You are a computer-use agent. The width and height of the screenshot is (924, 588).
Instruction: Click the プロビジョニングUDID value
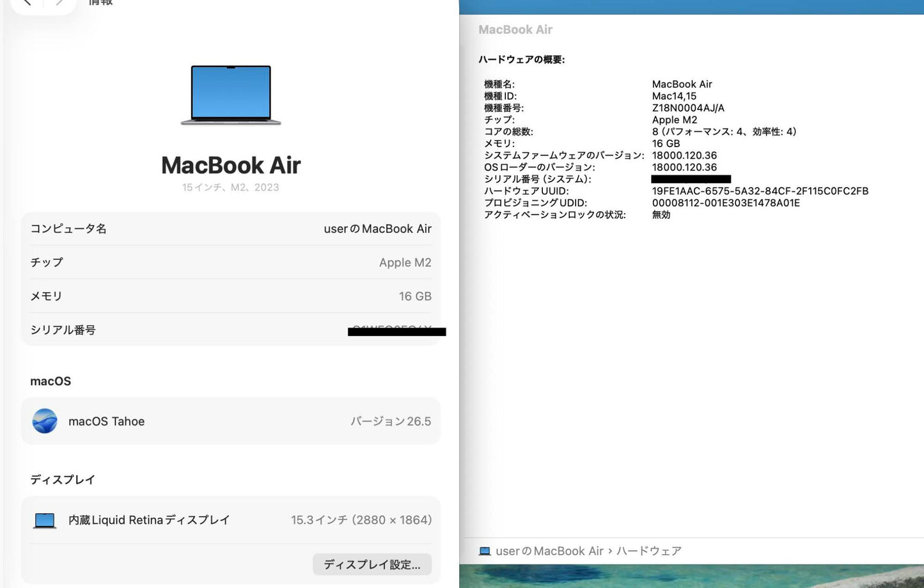coord(726,203)
